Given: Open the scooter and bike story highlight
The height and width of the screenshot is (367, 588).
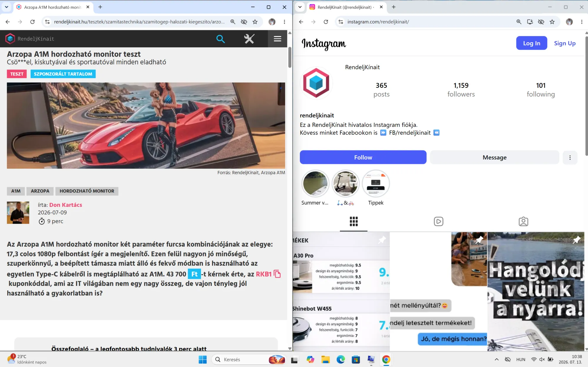Looking at the screenshot, I should point(345,184).
